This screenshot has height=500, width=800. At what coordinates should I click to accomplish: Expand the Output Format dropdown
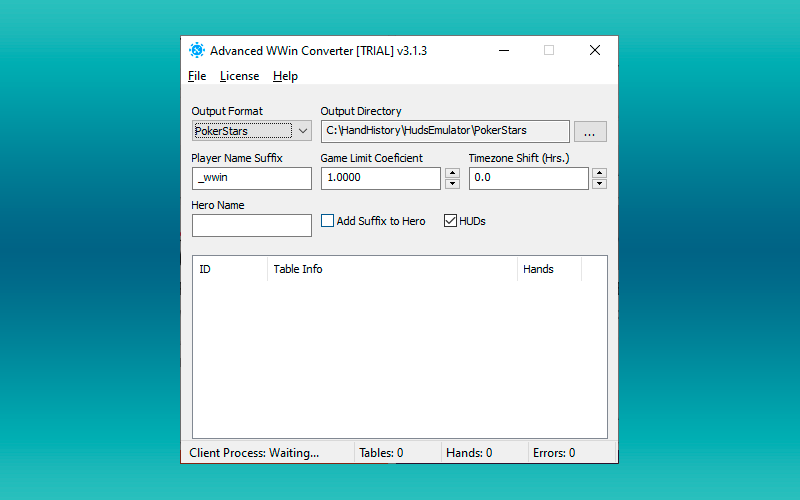(x=303, y=131)
